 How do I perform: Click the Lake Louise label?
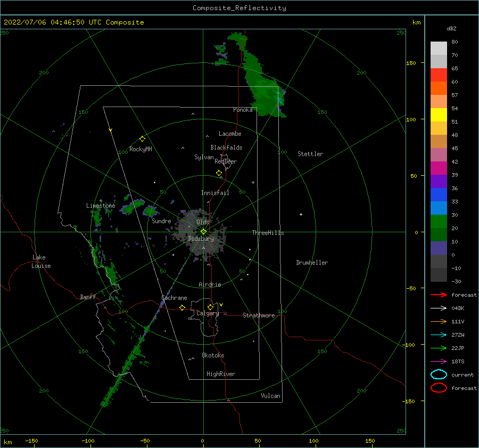point(41,262)
